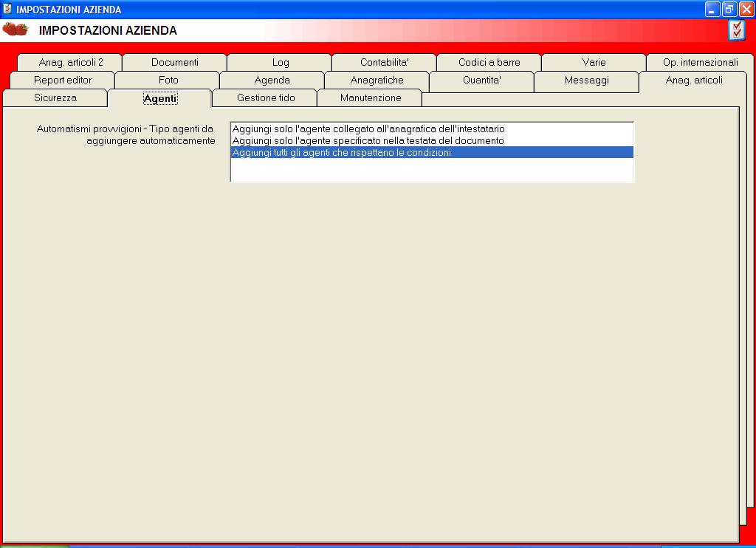
Task: Select 'Aggiungi solo l'agente collegato all'anagrafica' option
Action: pos(432,129)
